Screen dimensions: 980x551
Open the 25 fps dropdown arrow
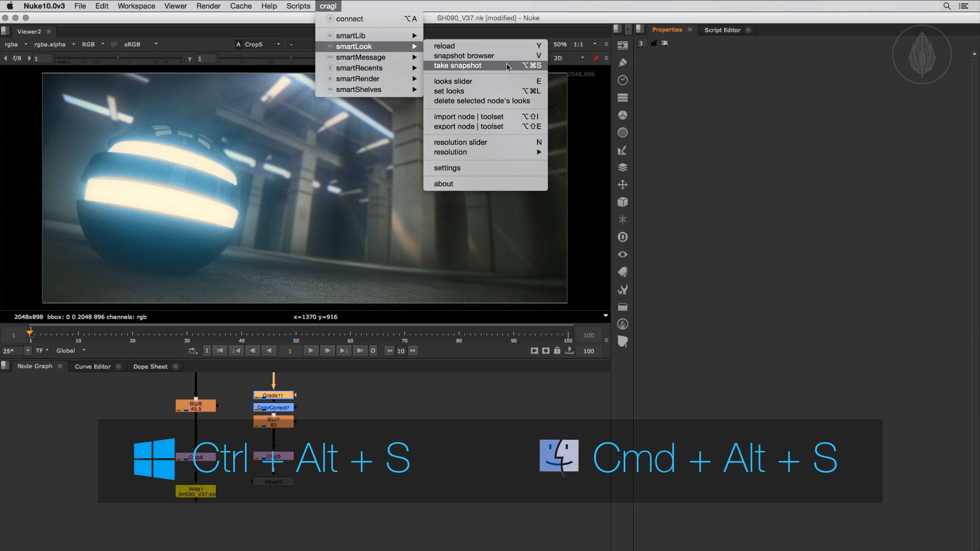click(28, 351)
